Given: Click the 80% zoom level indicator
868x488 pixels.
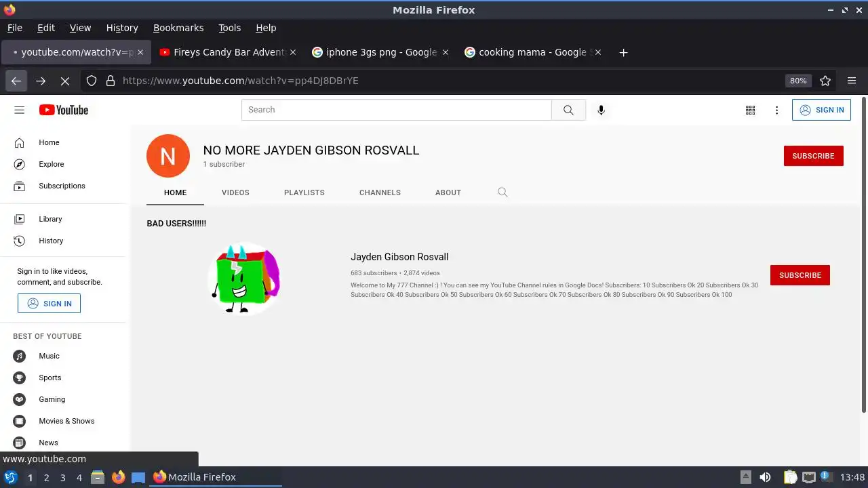Looking at the screenshot, I should pyautogui.click(x=798, y=81).
